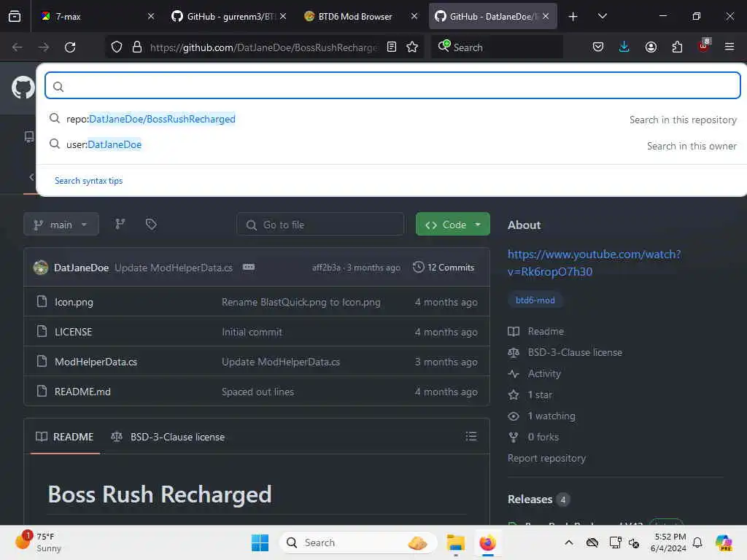Select the README tab
Screen dimensions: 747x560
[x=65, y=437]
